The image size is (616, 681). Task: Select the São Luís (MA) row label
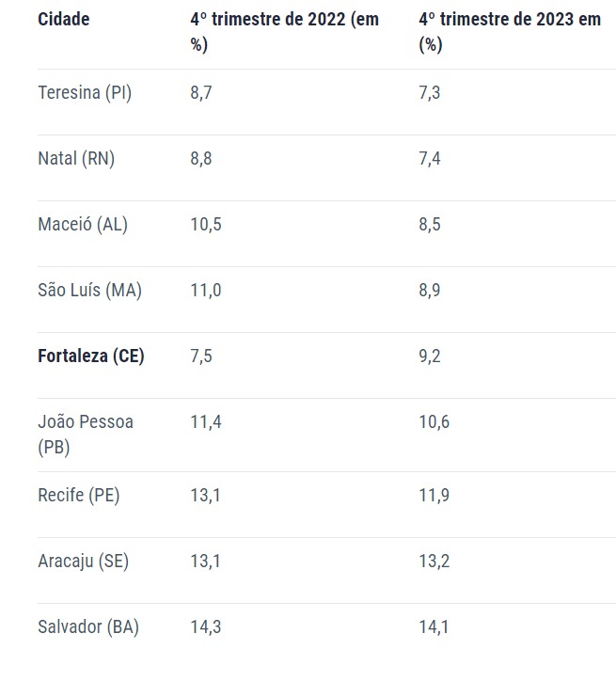(90, 290)
